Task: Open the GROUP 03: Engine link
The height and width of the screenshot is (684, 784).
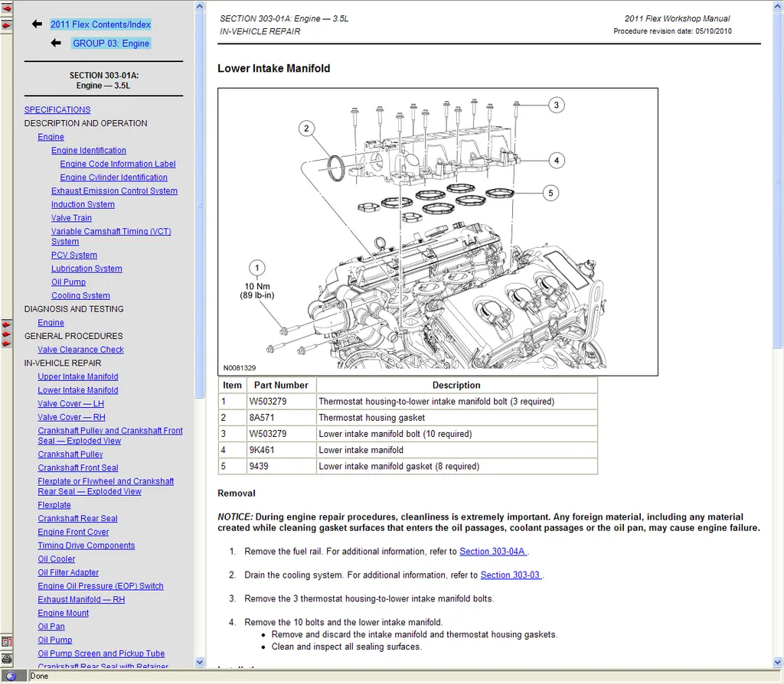Action: pos(111,44)
